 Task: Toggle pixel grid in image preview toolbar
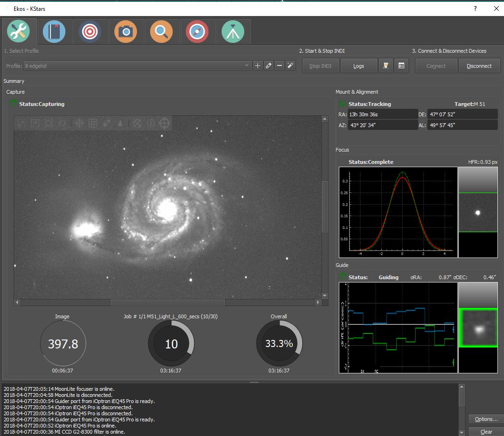coord(93,123)
